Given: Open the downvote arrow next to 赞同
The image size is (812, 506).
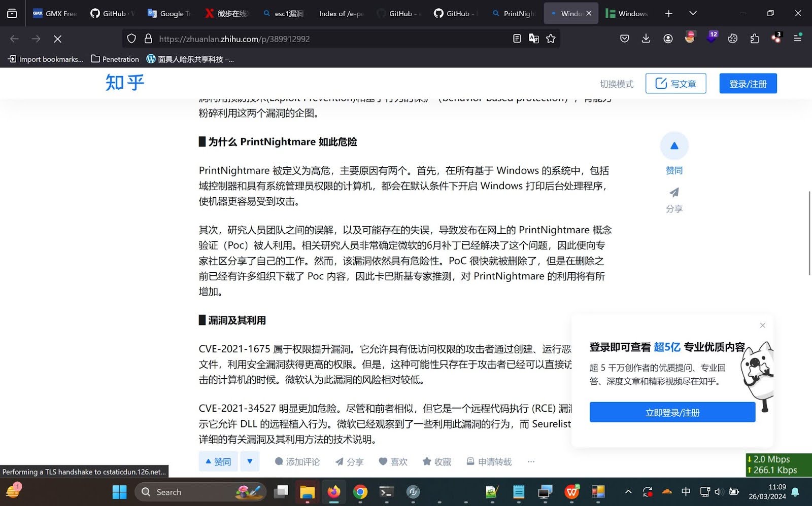Looking at the screenshot, I should [250, 461].
